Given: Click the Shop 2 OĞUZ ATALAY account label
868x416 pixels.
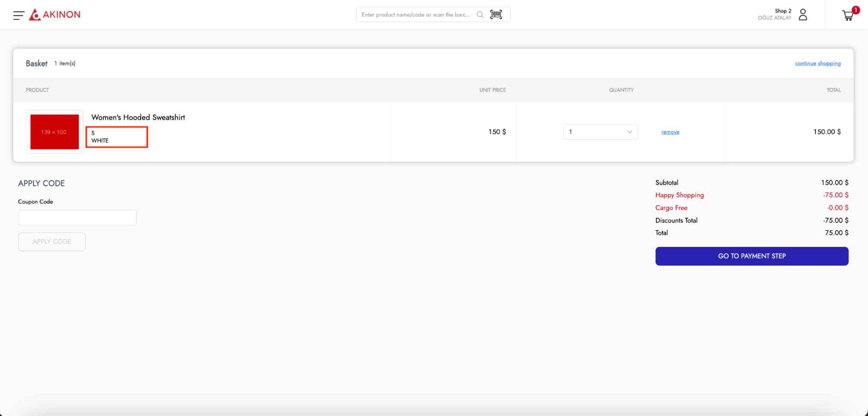Looking at the screenshot, I should click(x=775, y=14).
